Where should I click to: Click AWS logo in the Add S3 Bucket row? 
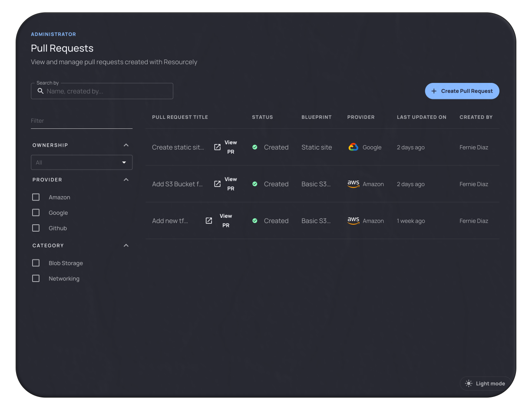353,184
